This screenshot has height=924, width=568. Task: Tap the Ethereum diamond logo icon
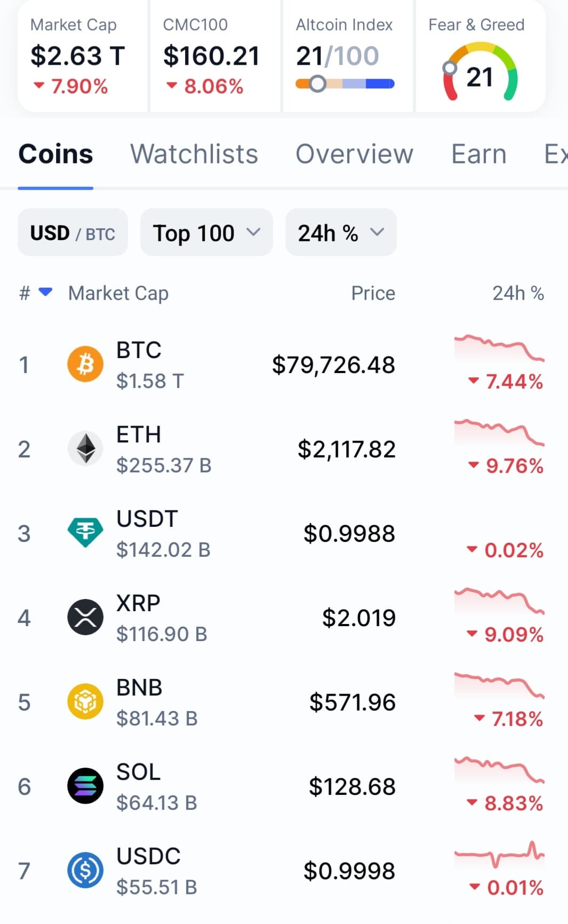[x=85, y=449]
